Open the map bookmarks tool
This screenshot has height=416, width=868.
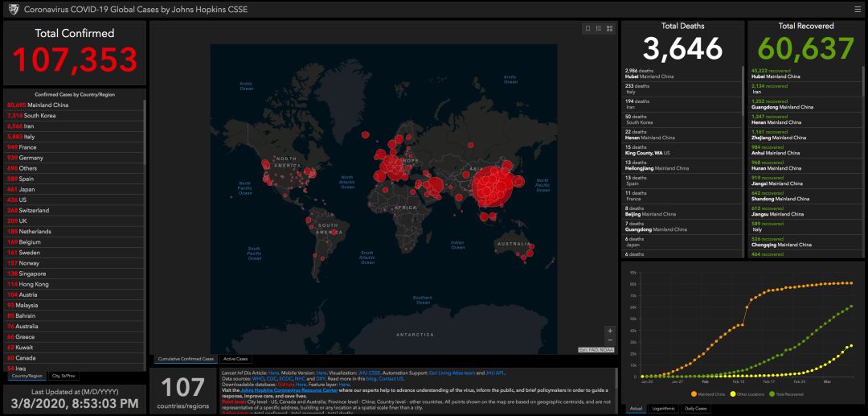pyautogui.click(x=588, y=28)
